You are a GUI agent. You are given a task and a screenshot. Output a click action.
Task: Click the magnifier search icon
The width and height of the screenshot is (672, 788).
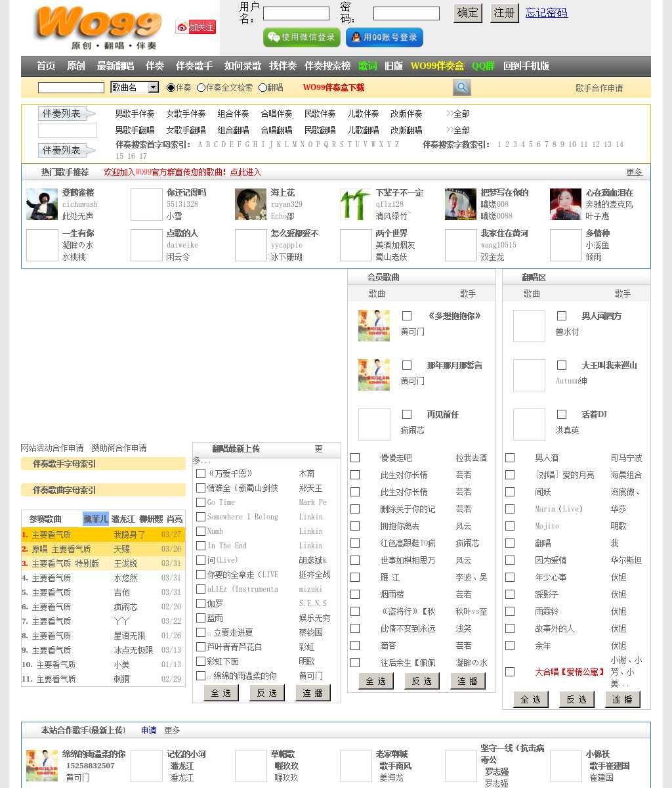pos(462,87)
